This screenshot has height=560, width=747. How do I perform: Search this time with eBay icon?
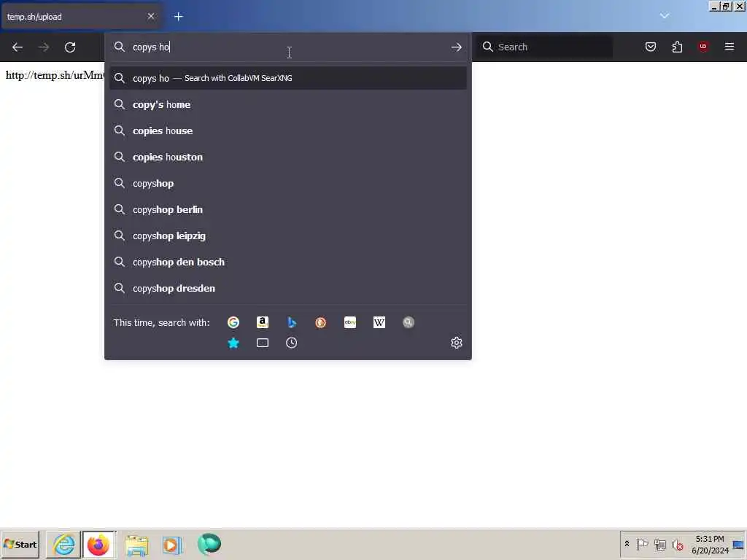point(350,322)
